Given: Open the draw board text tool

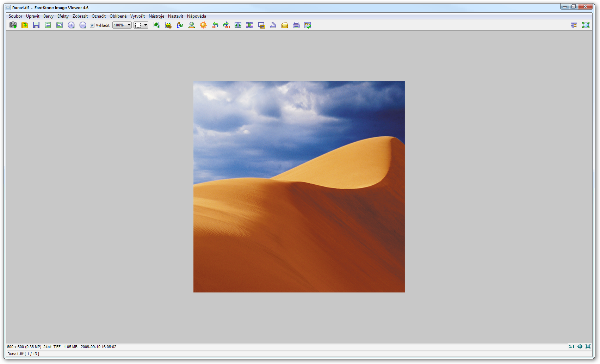Looking at the screenshot, I should tap(180, 25).
